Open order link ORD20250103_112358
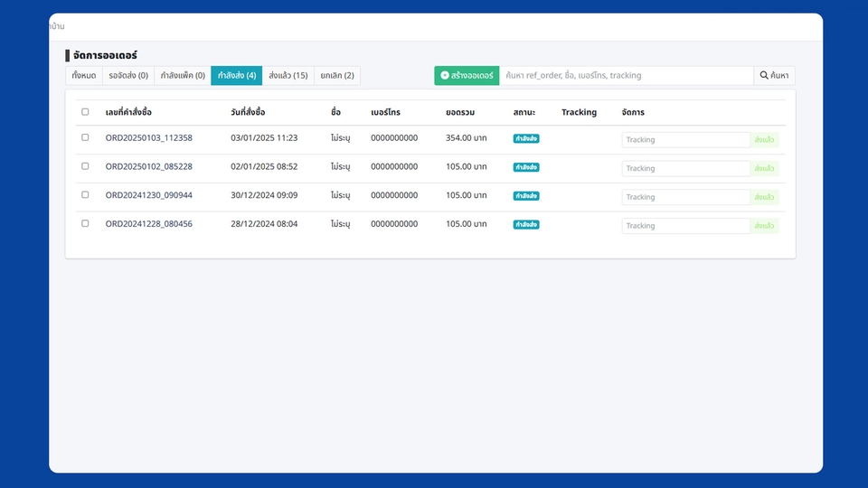This screenshot has width=868, height=488. pos(149,137)
